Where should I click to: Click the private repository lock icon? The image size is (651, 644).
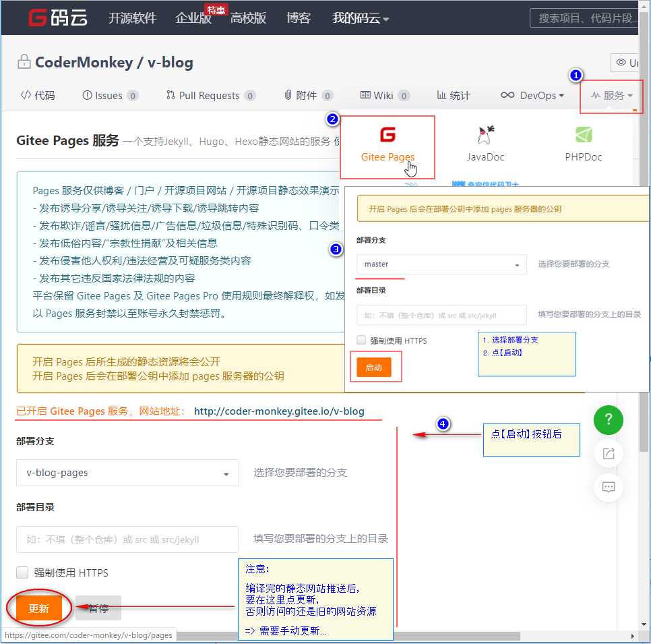click(x=24, y=61)
